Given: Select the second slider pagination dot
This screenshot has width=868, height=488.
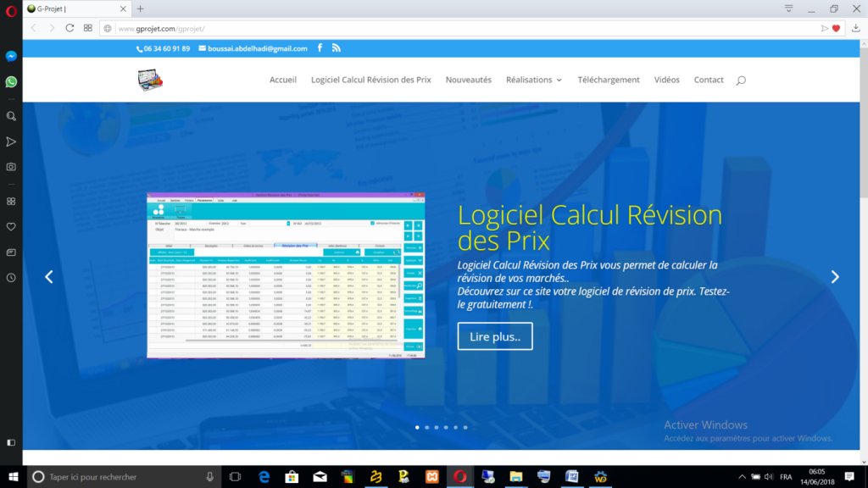Looking at the screenshot, I should pos(426,428).
